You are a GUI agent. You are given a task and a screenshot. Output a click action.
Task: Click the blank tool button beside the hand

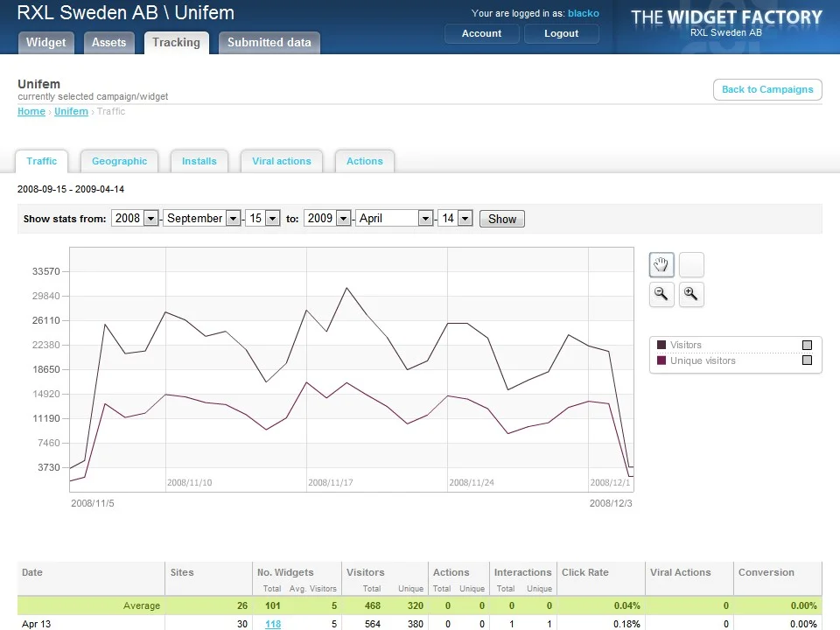point(691,264)
